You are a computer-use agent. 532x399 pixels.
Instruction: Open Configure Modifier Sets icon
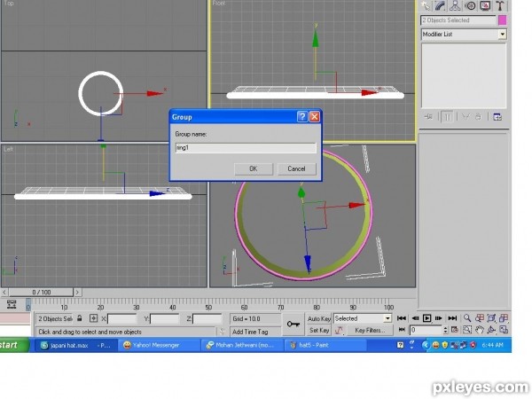click(x=497, y=117)
